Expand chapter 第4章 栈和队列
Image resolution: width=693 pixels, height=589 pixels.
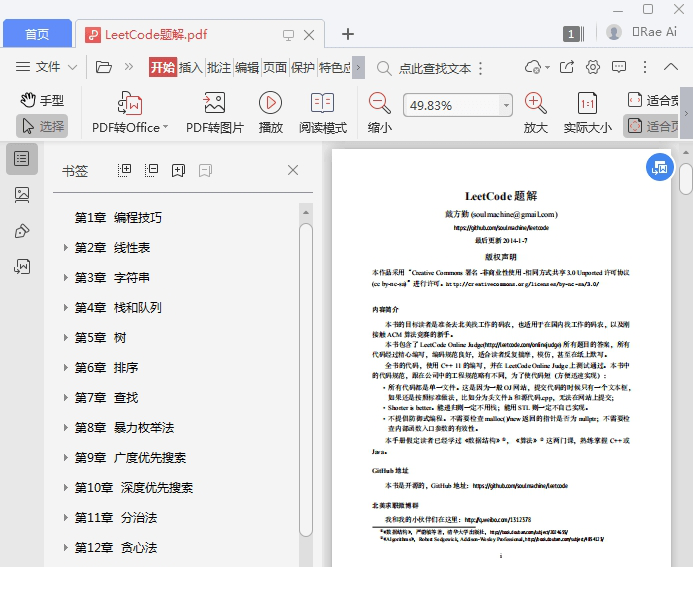65,308
